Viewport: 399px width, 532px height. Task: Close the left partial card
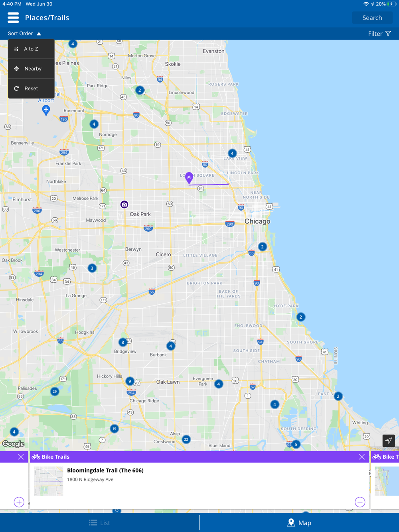pos(21,457)
